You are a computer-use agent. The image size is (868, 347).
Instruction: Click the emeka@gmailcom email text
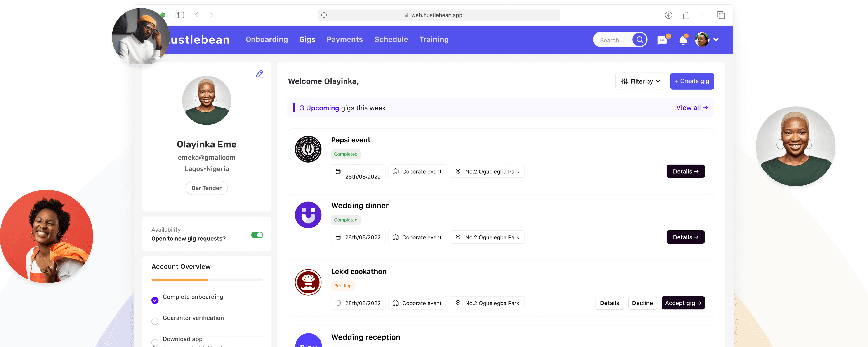[x=207, y=157]
